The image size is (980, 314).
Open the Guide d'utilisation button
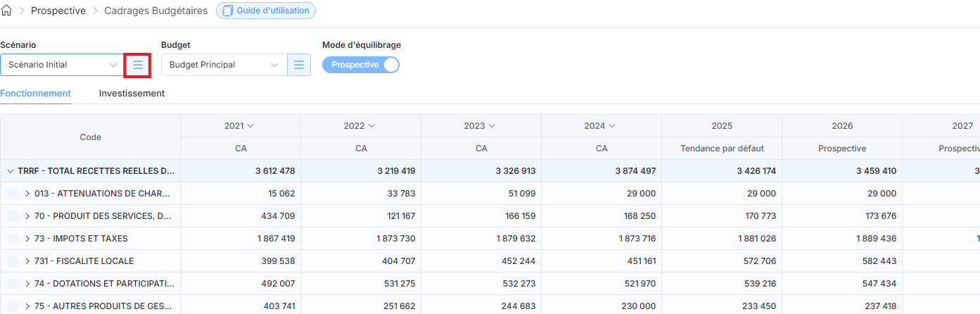(266, 11)
